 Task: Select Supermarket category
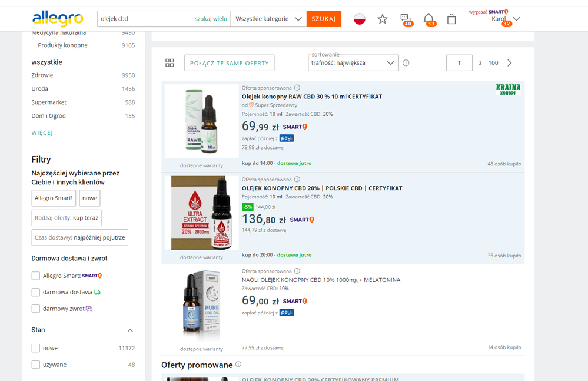49,102
